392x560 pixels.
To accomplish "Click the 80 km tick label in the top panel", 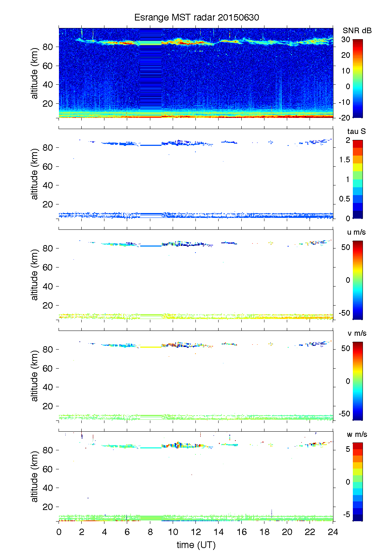I will click(48, 47).
